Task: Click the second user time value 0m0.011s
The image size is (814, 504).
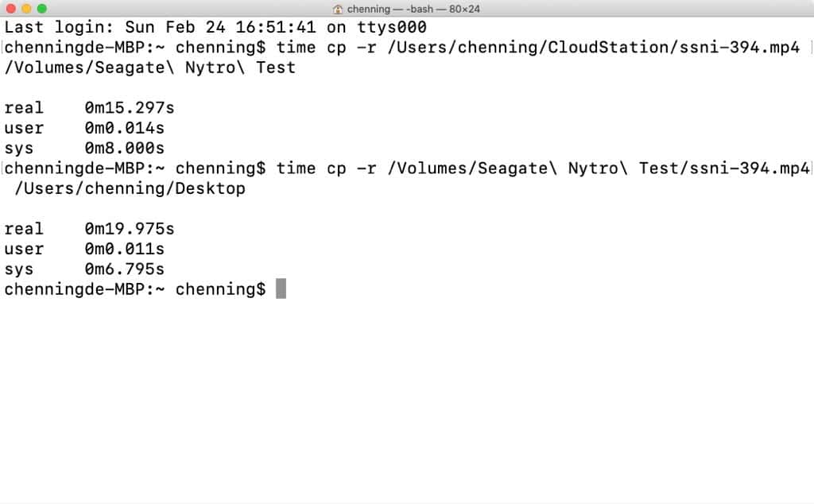Action: (x=125, y=249)
